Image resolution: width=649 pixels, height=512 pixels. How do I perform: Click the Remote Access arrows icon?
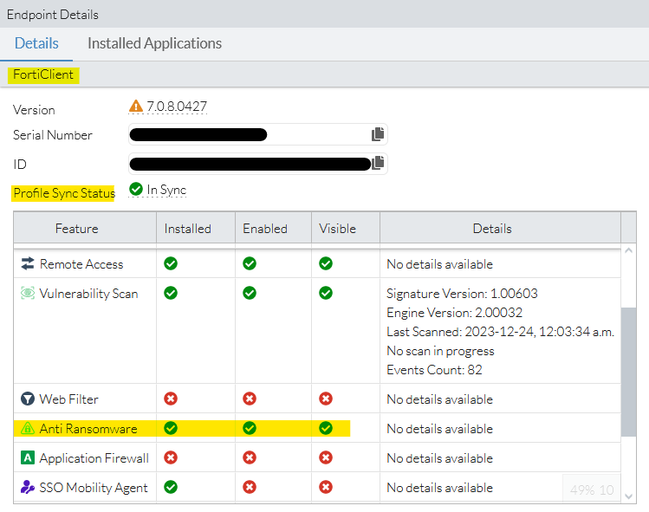[x=28, y=264]
